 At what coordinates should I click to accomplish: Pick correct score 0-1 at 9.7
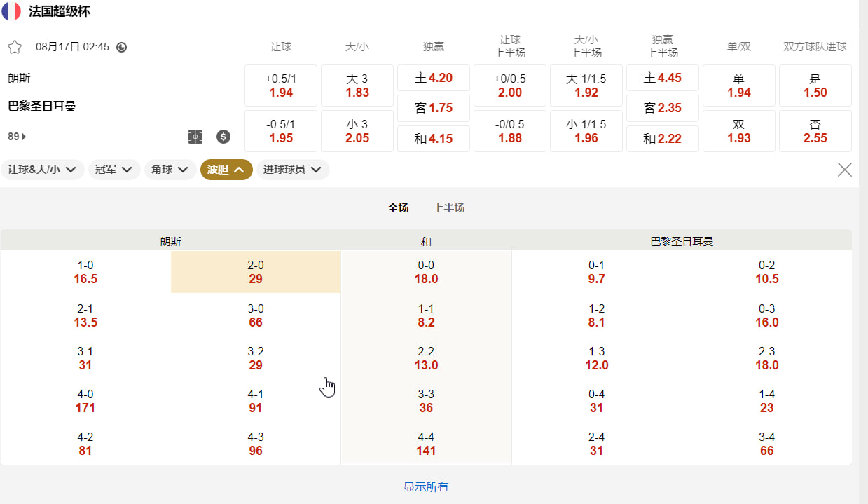(x=597, y=272)
